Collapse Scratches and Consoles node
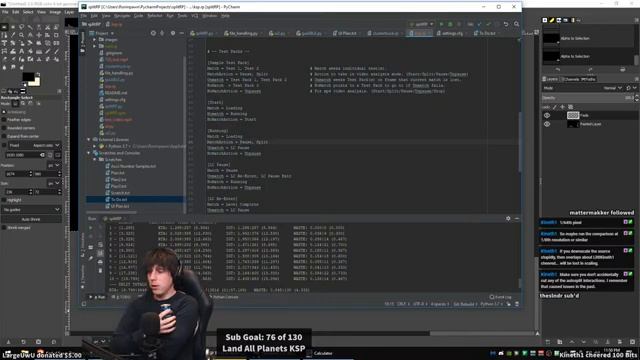The width and height of the screenshot is (640, 360). click(x=89, y=153)
